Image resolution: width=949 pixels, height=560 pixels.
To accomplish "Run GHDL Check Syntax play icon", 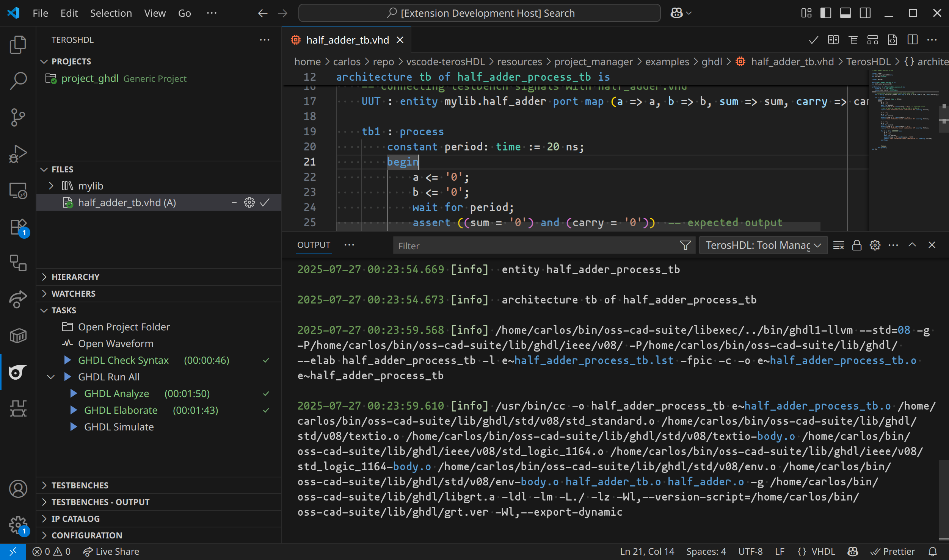I will pos(67,360).
